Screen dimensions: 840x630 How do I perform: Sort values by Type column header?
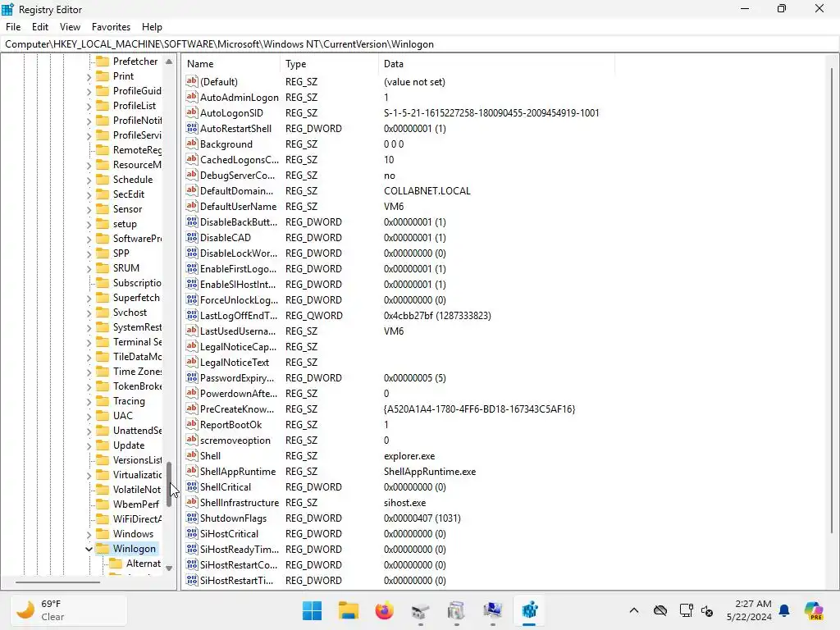[x=329, y=64]
